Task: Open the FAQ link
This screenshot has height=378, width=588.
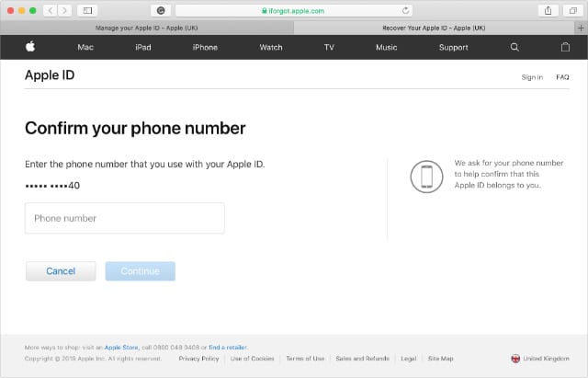Action: point(562,77)
